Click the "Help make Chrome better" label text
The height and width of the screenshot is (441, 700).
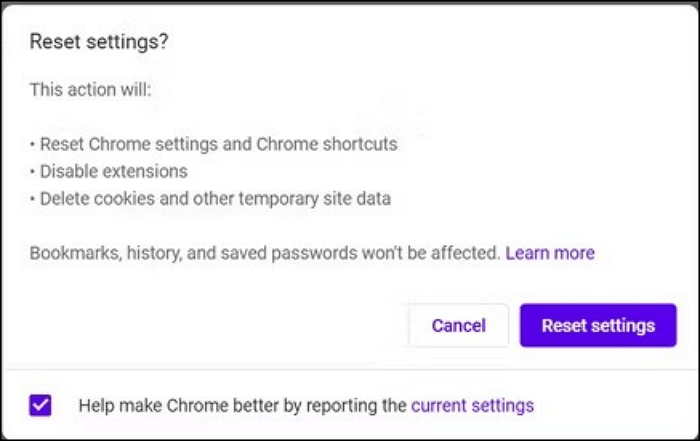(242, 405)
